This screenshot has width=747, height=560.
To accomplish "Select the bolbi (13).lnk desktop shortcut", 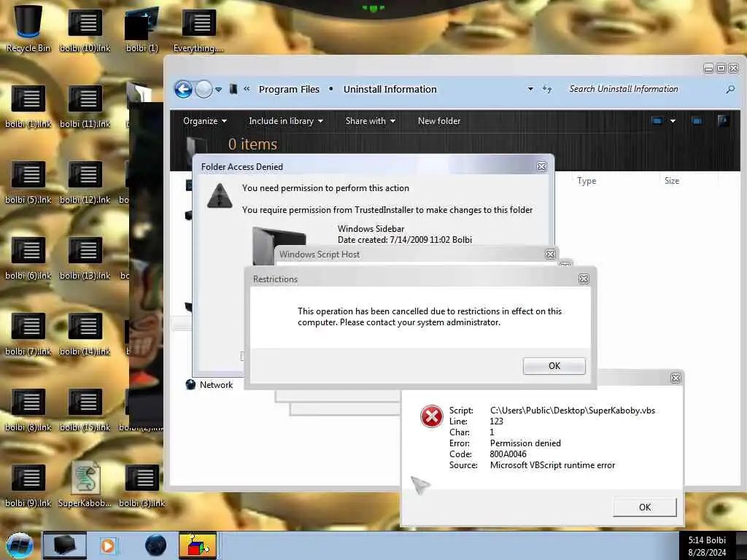I will tap(85, 258).
